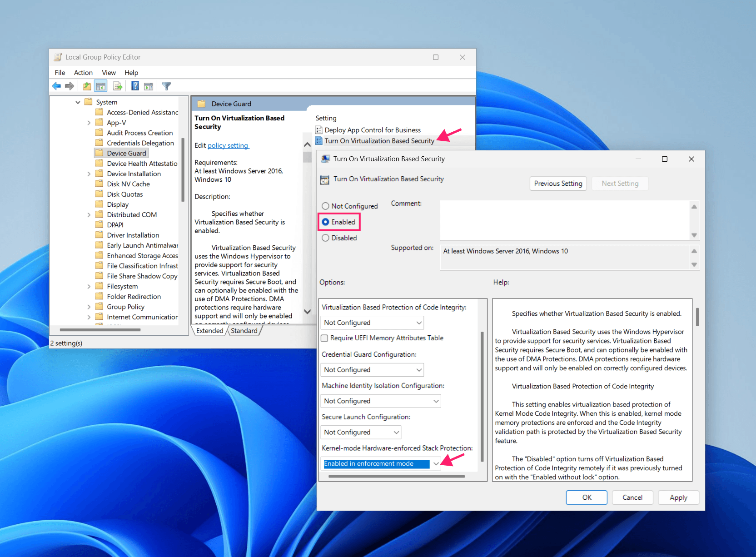This screenshot has width=756, height=557.
Task: Expand the Group Policy tree node
Action: 89,307
